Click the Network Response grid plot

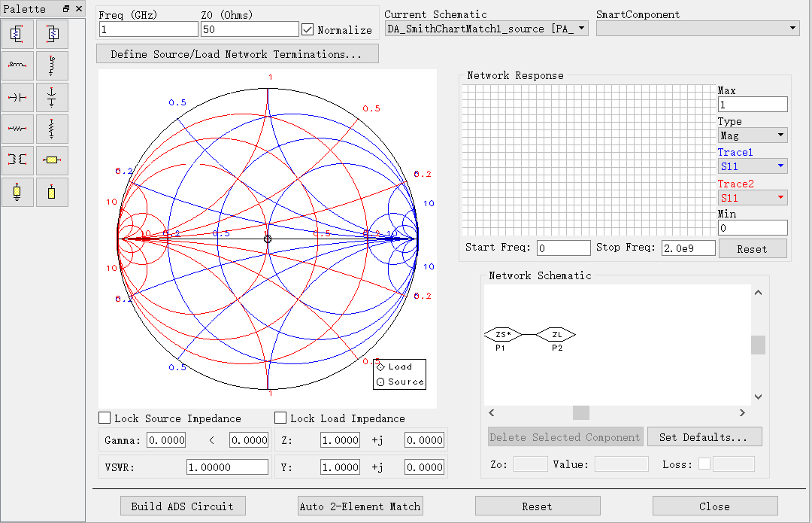(x=589, y=160)
